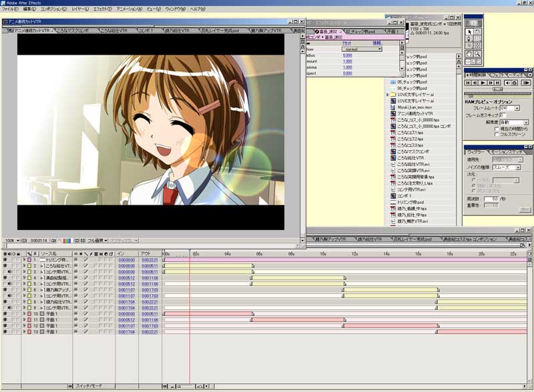
Task: Toggle the composition region-of-interest icon
Action: (77, 241)
